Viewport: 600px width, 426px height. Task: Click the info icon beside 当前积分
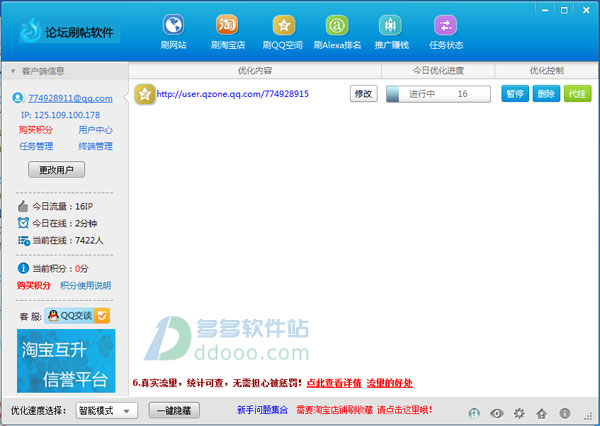[23, 268]
